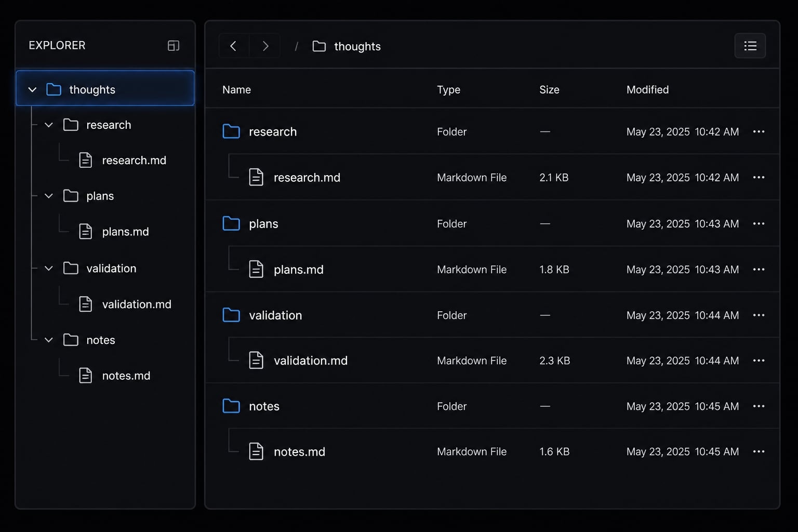Click the blue validation folder icon in list
Screen dimensions: 798x532
[x=231, y=315]
